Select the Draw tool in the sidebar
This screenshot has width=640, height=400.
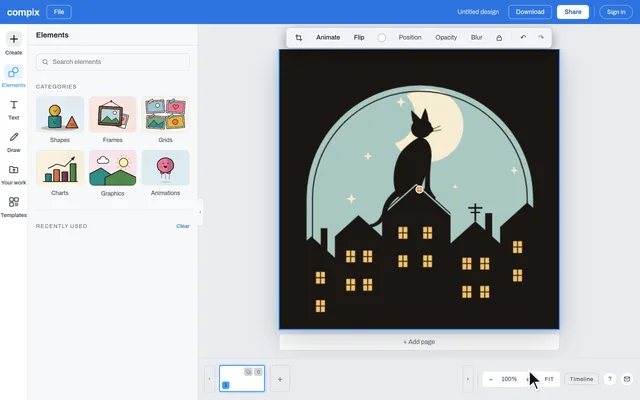coord(13,142)
